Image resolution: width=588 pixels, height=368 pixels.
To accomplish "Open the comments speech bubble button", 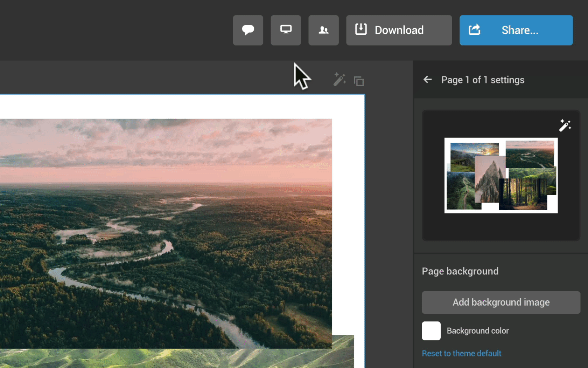I will [x=248, y=30].
